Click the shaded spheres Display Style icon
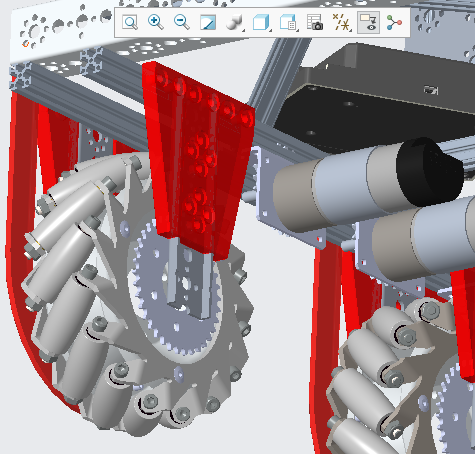Viewport: 475px width, 454px height. (x=233, y=22)
